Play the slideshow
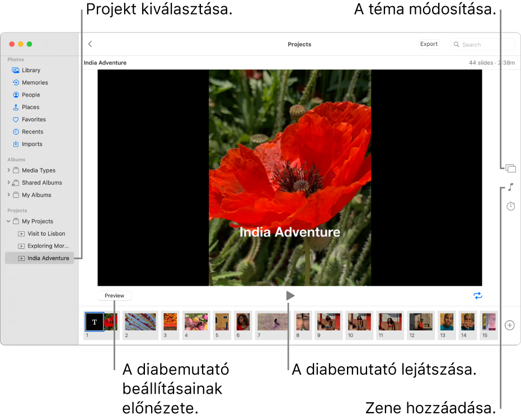The image size is (521, 420). (x=290, y=296)
